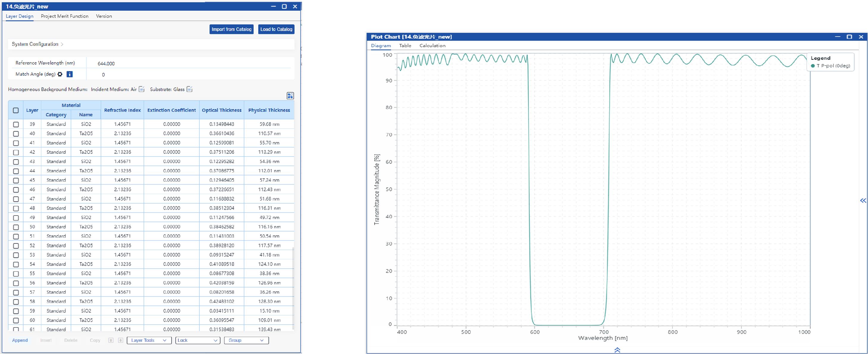Expand panel with double-left chevron icon
Viewport: 868px width, 354px height.
tap(863, 201)
